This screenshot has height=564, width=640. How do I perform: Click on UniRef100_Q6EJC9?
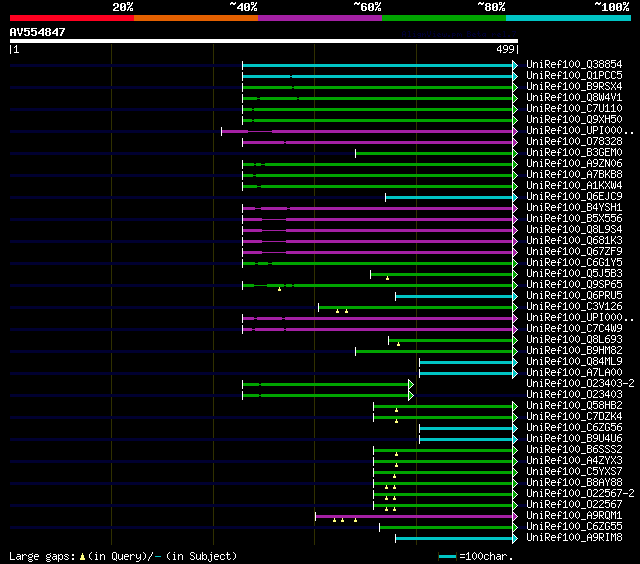574,197
